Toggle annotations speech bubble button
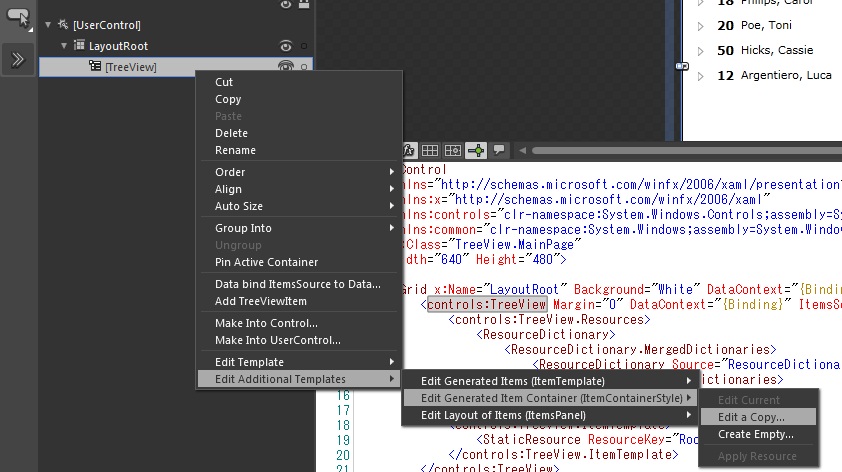This screenshot has height=472, width=842. (499, 150)
